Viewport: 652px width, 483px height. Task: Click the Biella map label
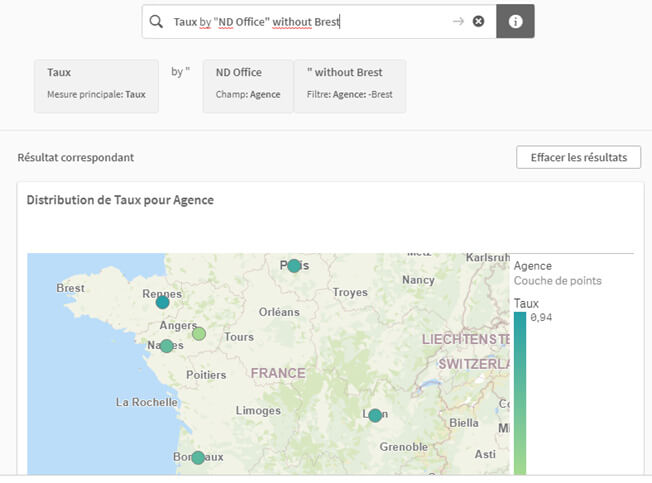(464, 423)
